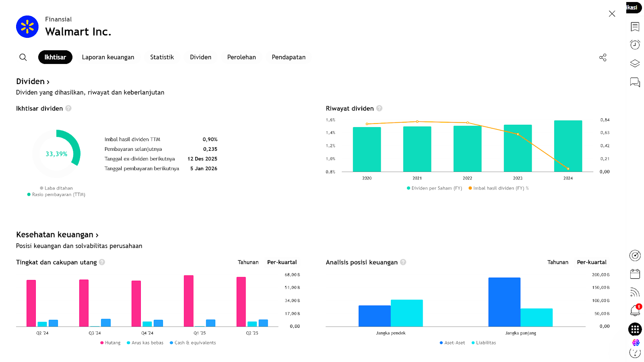Click the Perolehan tab button

[241, 57]
